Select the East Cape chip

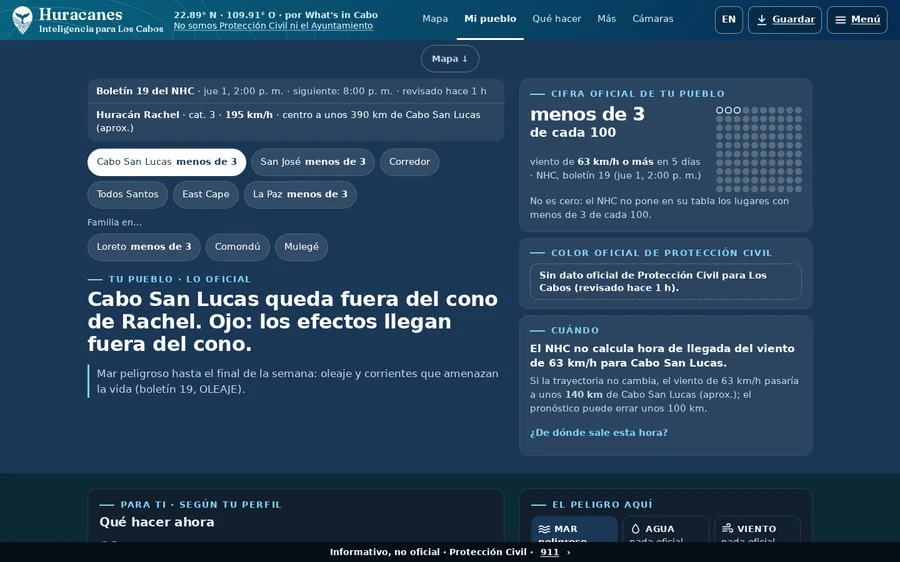(205, 195)
